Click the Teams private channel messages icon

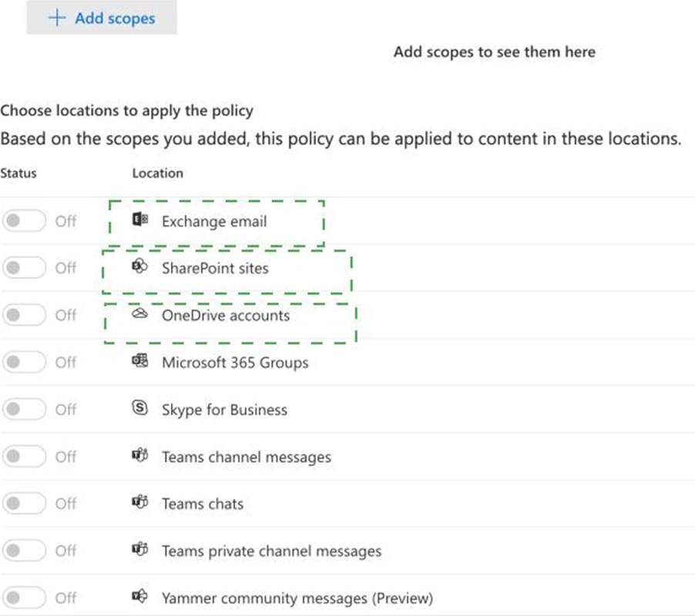140,550
